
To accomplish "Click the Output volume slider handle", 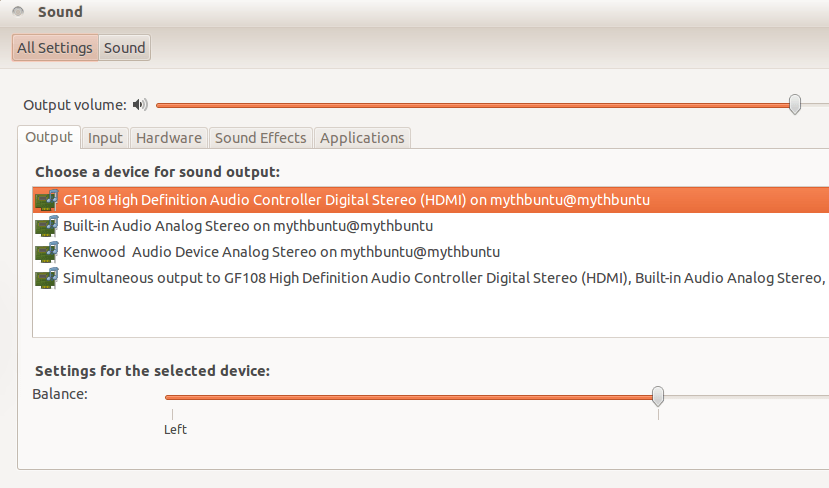I will coord(795,104).
